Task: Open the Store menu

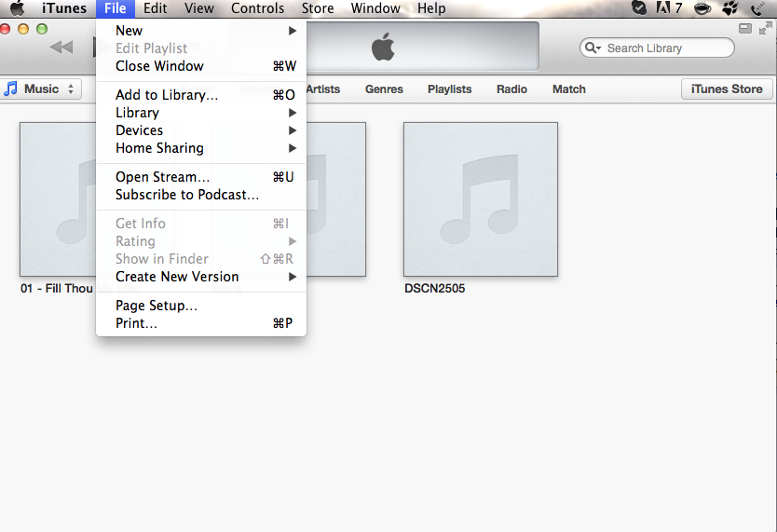Action: coord(318,8)
